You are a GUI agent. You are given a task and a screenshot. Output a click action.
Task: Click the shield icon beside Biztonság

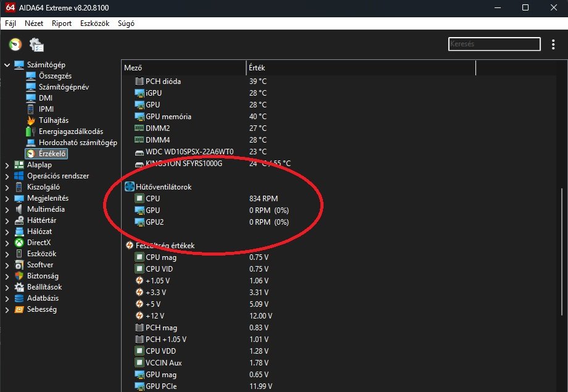pyautogui.click(x=19, y=276)
